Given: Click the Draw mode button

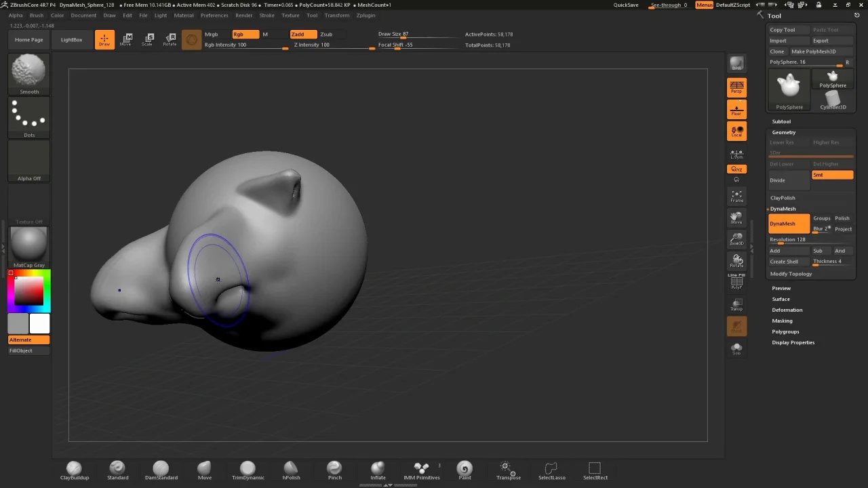Looking at the screenshot, I should [x=104, y=39].
